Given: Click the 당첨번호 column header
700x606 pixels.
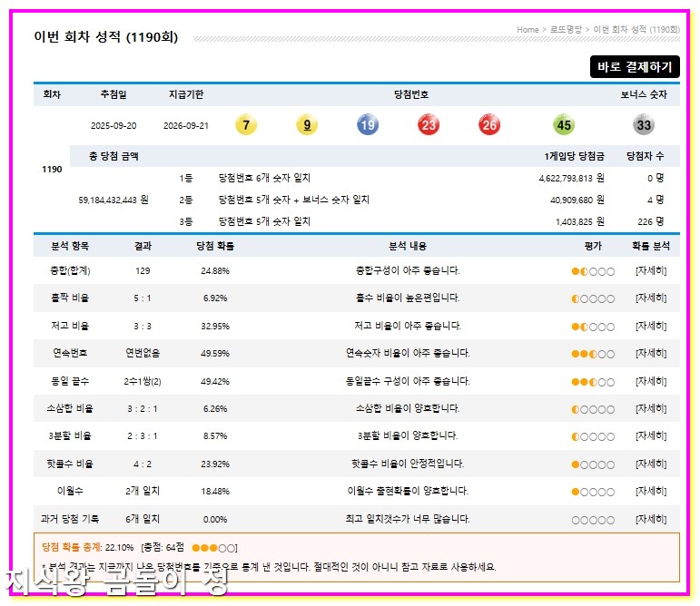Looking at the screenshot, I should (x=411, y=94).
